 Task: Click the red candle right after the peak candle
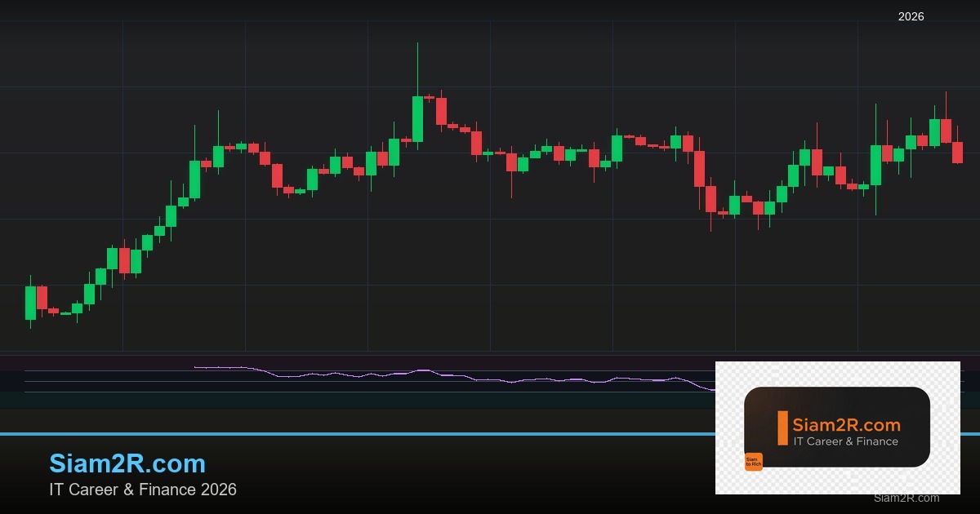tap(441, 111)
